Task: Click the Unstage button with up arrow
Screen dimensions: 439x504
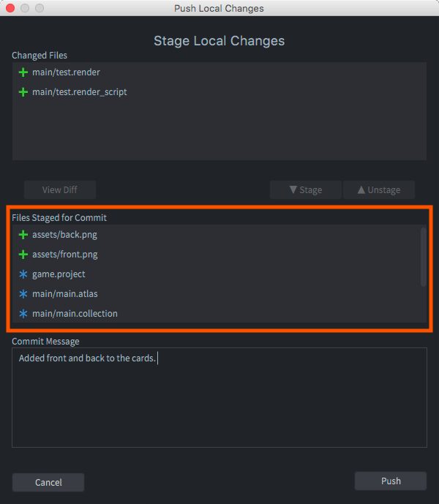Action: [379, 190]
